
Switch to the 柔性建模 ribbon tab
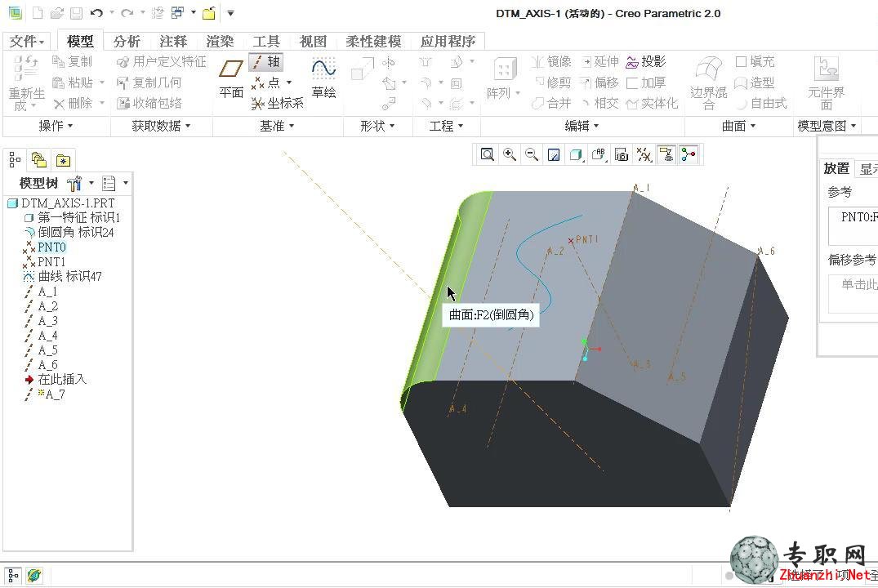click(x=373, y=41)
